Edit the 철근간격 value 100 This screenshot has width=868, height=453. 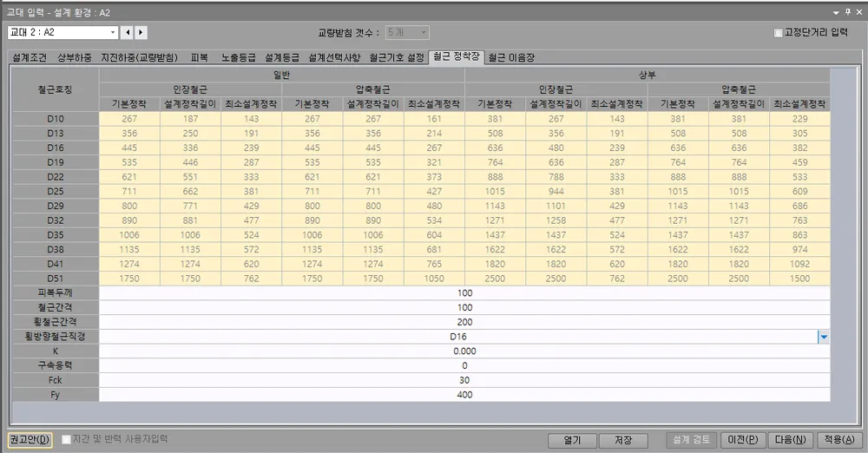point(464,307)
